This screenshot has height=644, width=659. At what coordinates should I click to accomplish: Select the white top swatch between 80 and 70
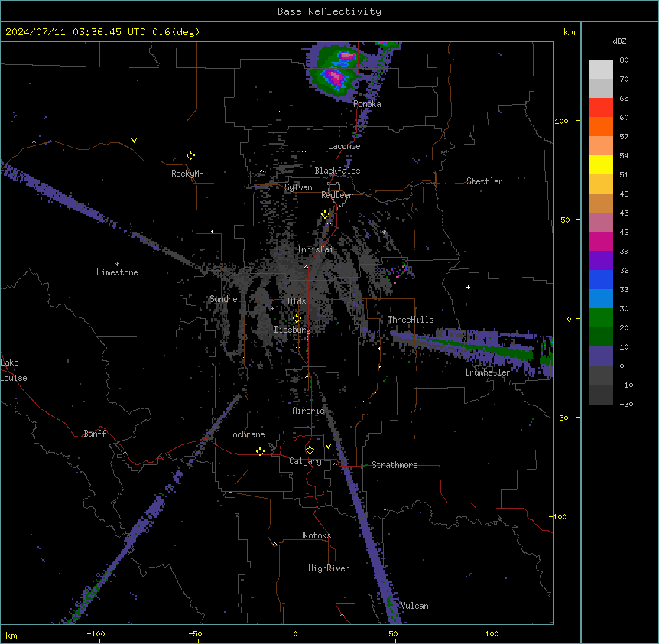point(601,69)
